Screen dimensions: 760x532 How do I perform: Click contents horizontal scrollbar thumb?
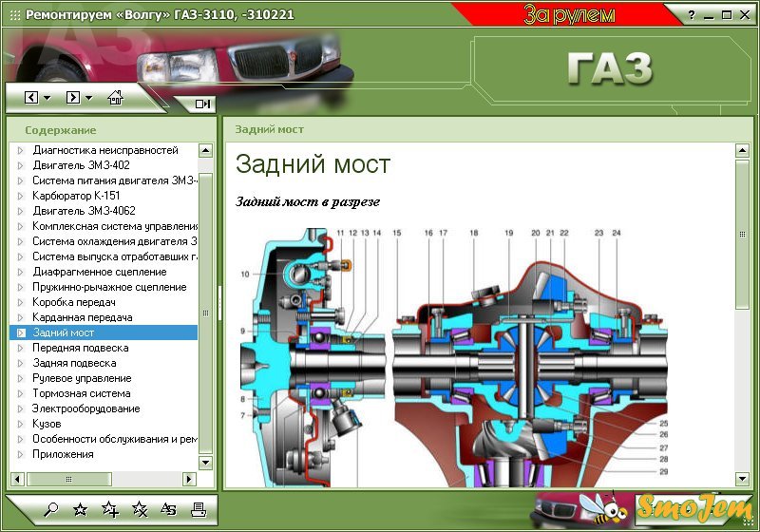click(68, 479)
